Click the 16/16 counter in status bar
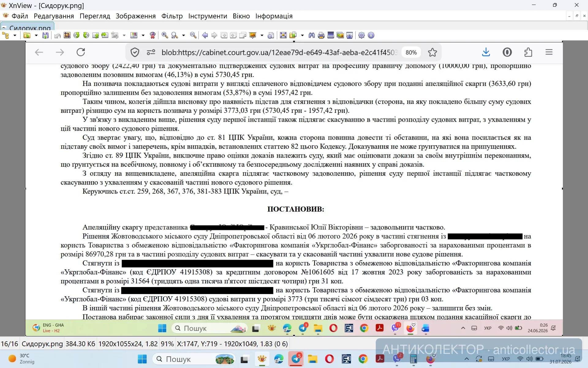Viewport: 588px width, 368px height. (10, 344)
